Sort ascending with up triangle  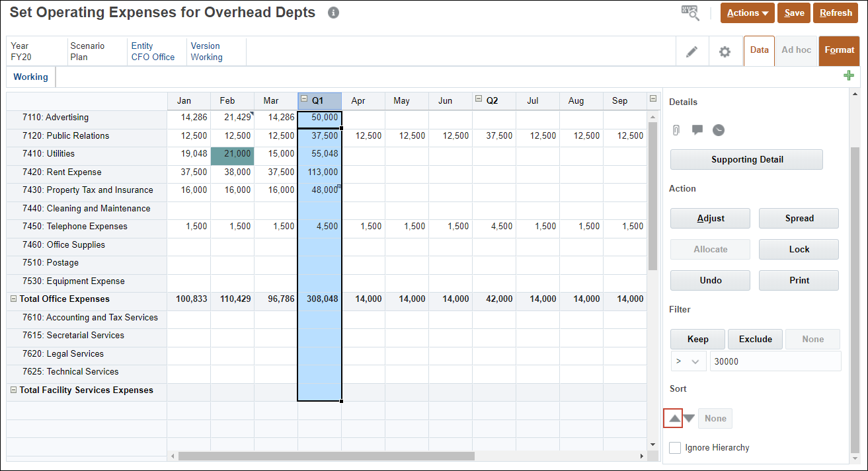pyautogui.click(x=673, y=418)
